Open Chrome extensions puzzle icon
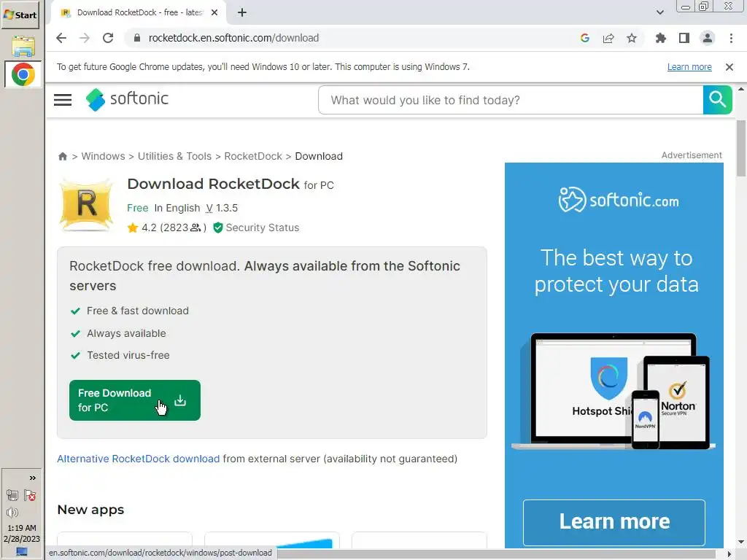 point(660,38)
